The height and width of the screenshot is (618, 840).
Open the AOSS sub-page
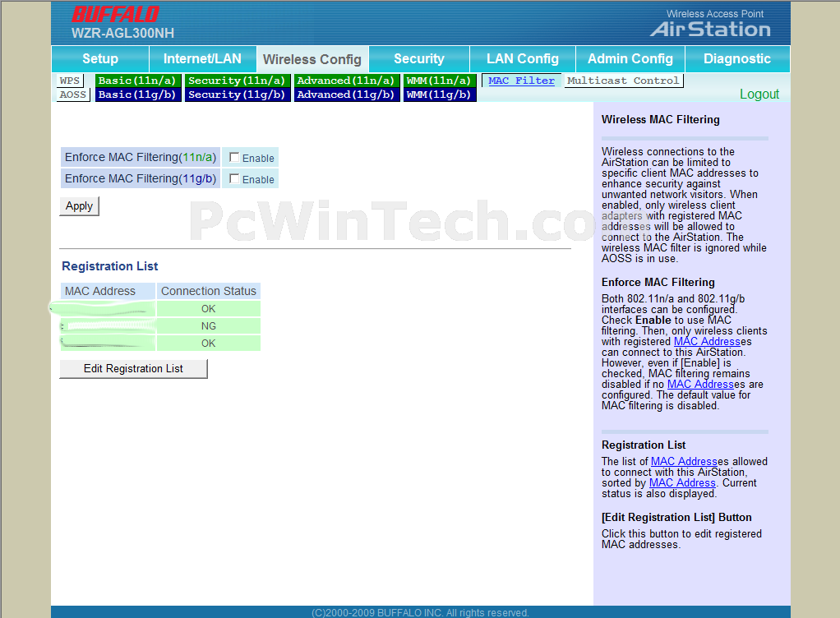point(73,95)
